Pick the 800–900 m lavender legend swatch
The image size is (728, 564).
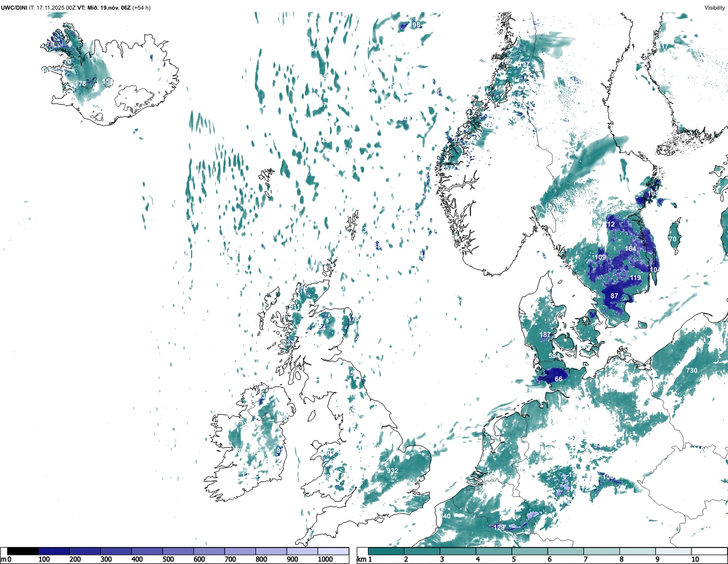271,551
